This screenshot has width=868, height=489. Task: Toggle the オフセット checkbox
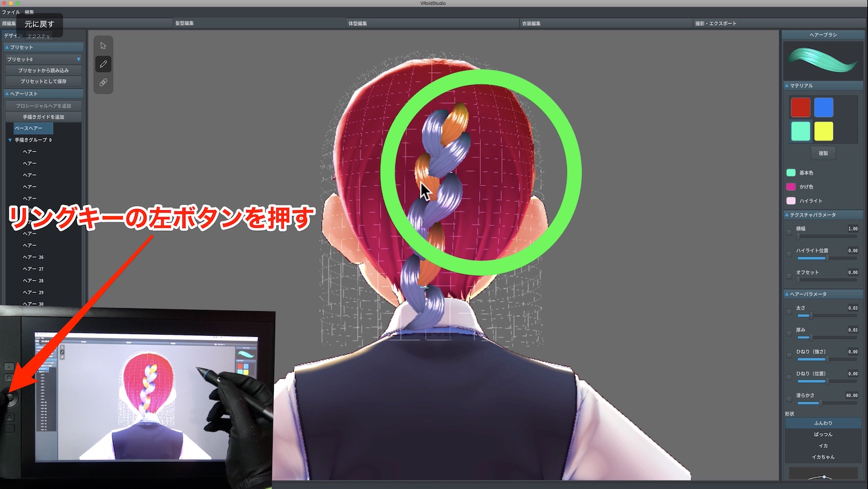click(x=789, y=276)
